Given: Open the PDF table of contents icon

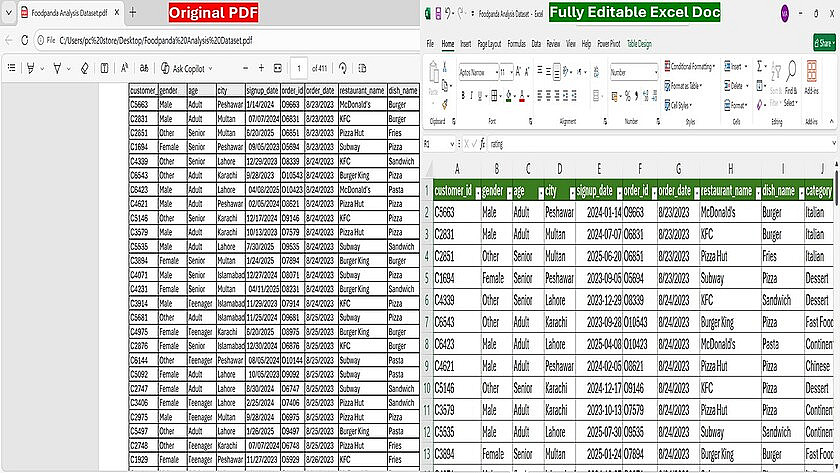Looking at the screenshot, I should tap(11, 68).
